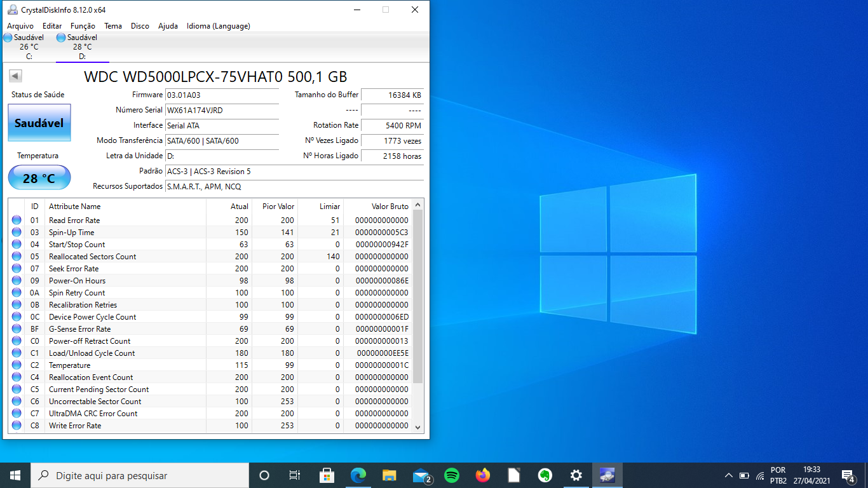Image resolution: width=868 pixels, height=488 pixels.
Task: Open Task View from the taskbar
Action: pos(295,475)
